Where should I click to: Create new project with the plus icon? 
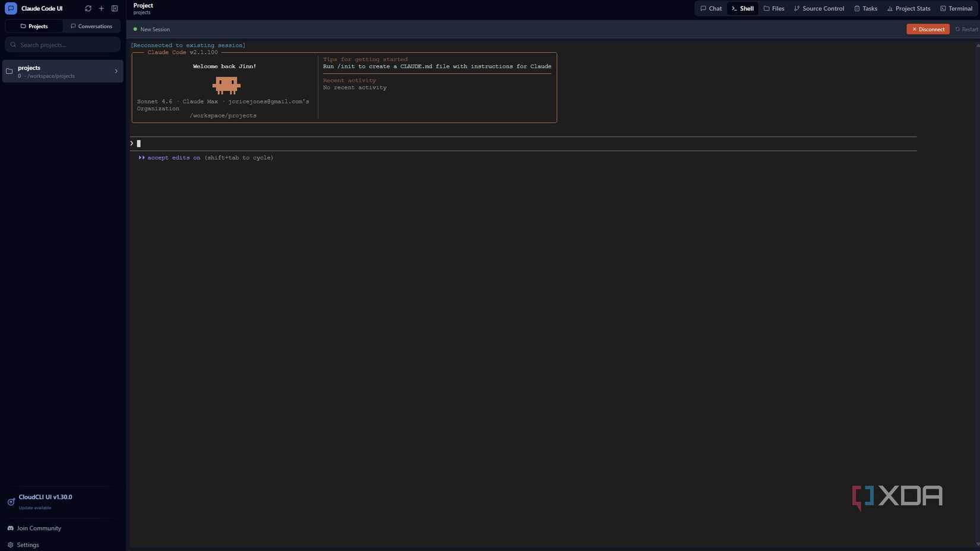click(101, 8)
